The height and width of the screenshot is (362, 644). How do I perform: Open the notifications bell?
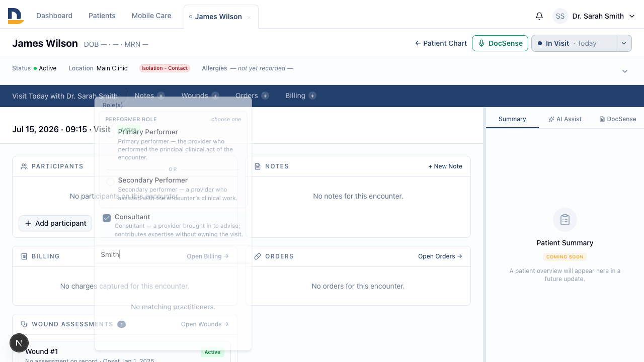coord(539,16)
